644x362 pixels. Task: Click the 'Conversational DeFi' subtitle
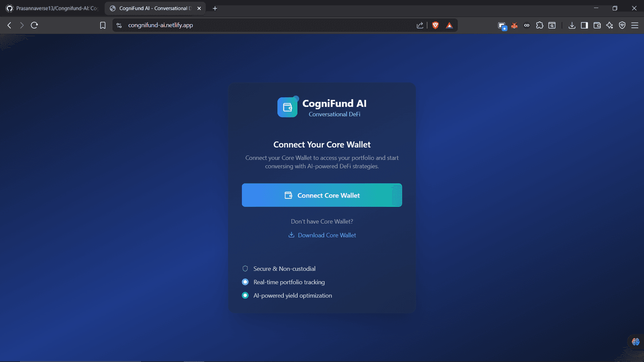click(x=335, y=114)
